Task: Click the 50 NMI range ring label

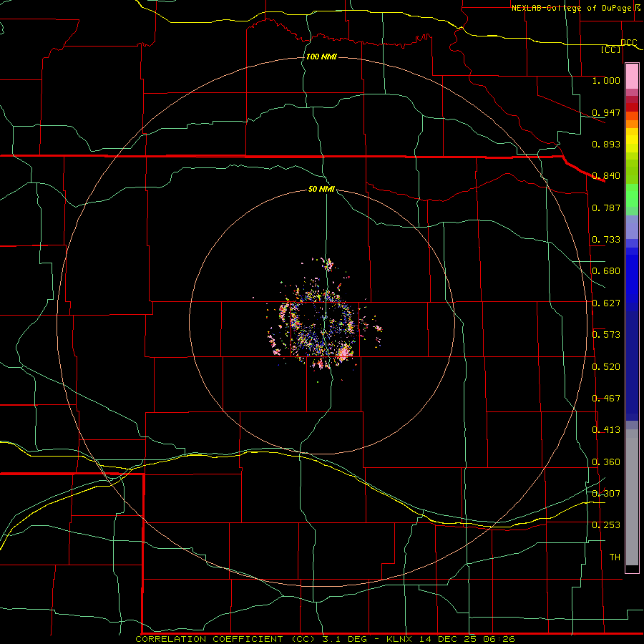Action: (x=321, y=190)
